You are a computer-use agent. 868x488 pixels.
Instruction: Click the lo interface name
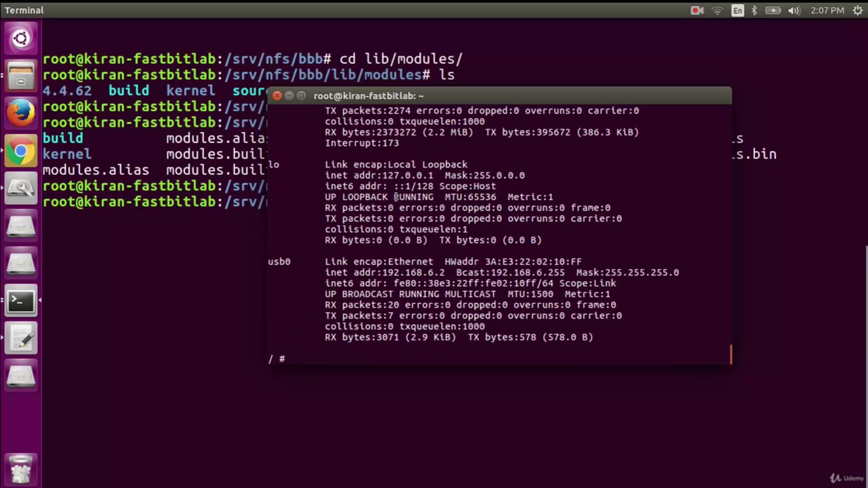pyautogui.click(x=274, y=164)
